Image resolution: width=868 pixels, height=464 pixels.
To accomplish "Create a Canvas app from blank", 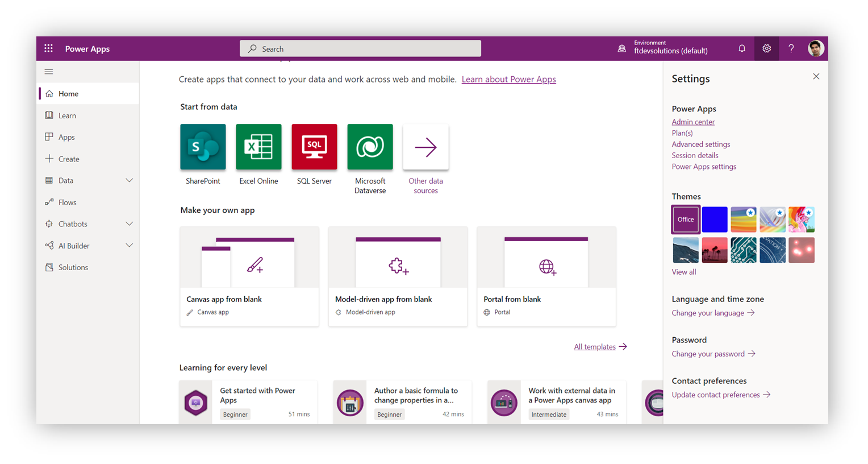I will point(249,276).
